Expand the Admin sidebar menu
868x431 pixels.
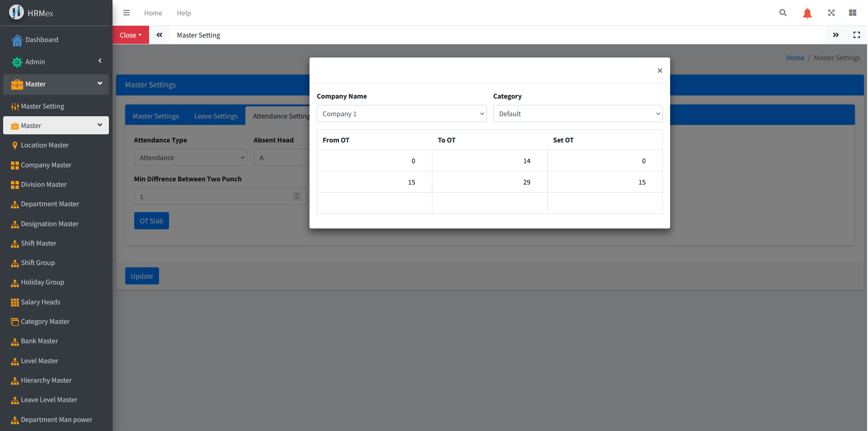click(56, 62)
